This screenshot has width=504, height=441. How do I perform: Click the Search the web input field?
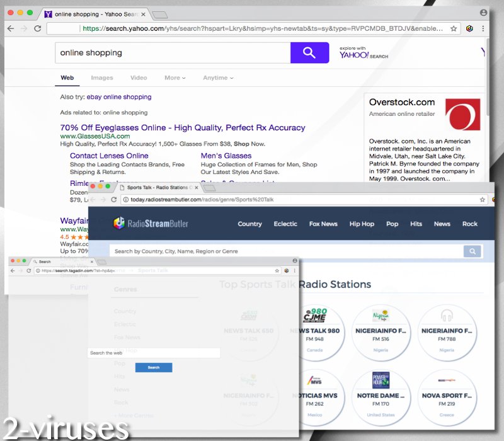154,353
